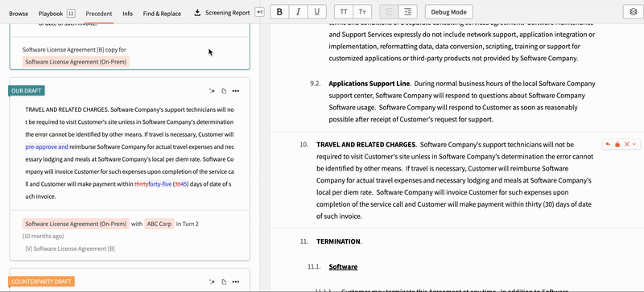Screen dimensions: 644x292
Task: Click the Playbook count badge 12
Action: (71, 14)
